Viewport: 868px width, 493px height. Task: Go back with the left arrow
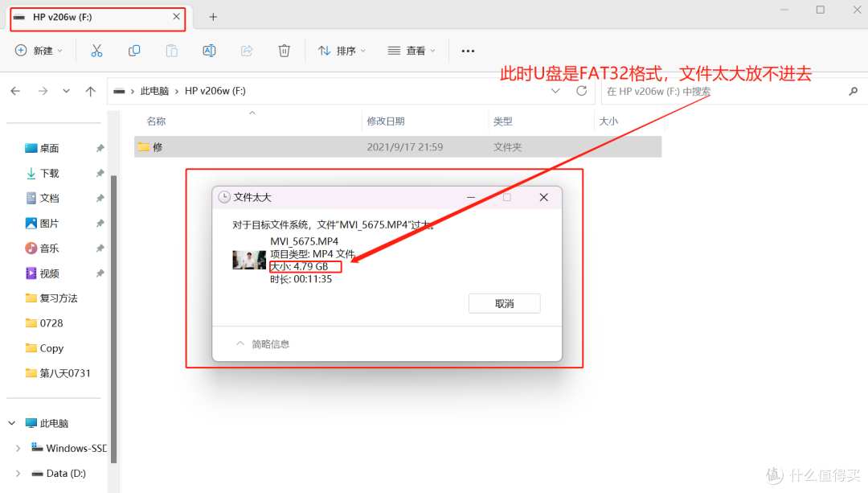coord(15,91)
